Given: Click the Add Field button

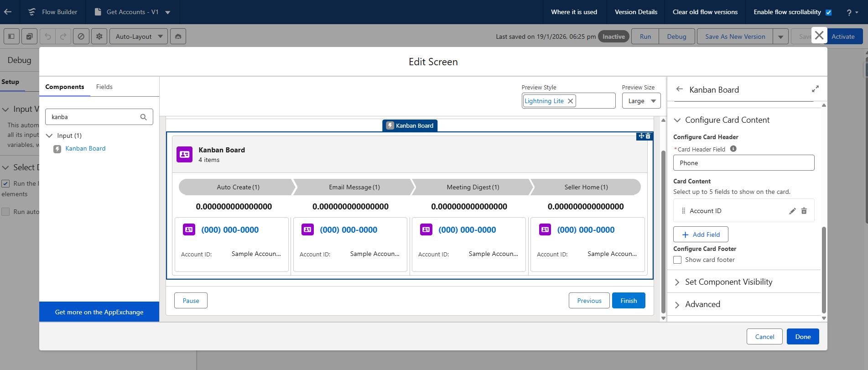Looking at the screenshot, I should click(x=701, y=235).
